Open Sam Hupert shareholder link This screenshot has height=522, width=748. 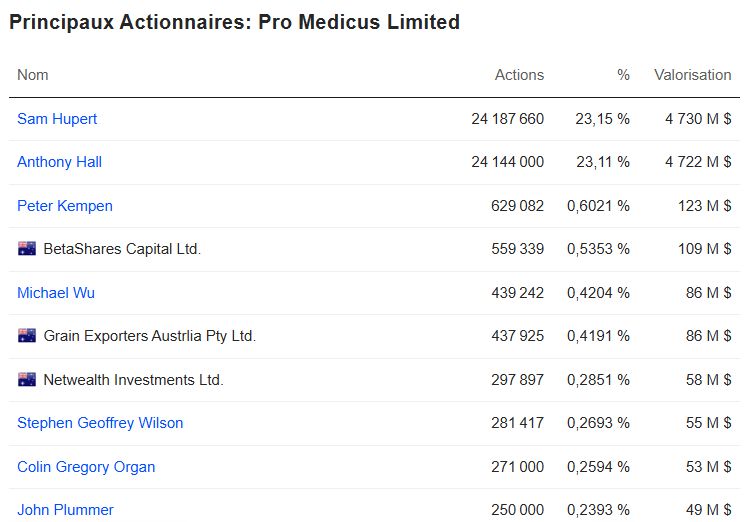[57, 119]
